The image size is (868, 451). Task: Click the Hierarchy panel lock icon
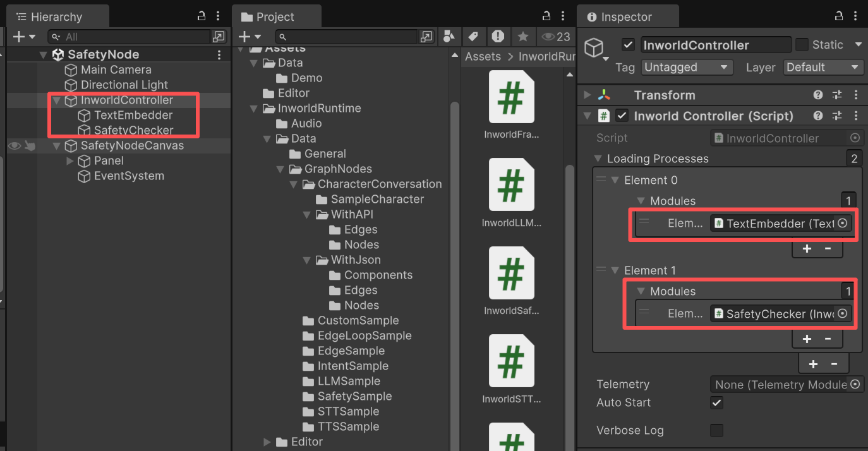click(x=202, y=16)
